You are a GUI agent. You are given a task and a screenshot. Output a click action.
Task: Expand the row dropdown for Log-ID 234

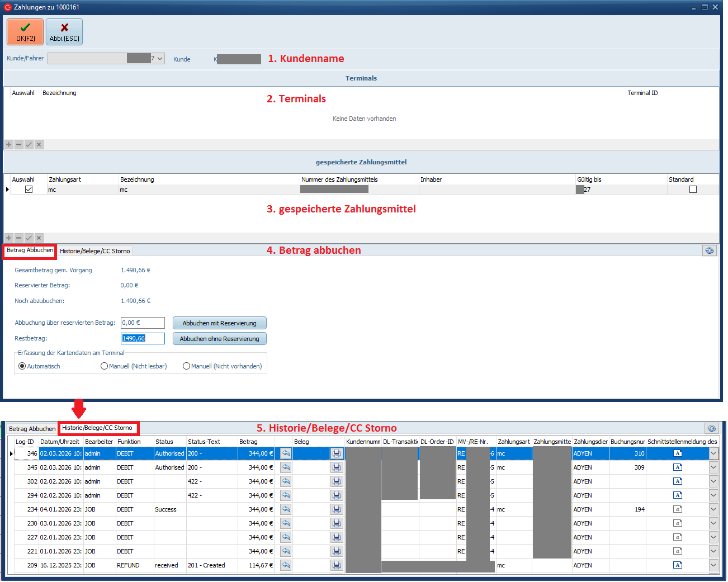pyautogui.click(x=713, y=509)
